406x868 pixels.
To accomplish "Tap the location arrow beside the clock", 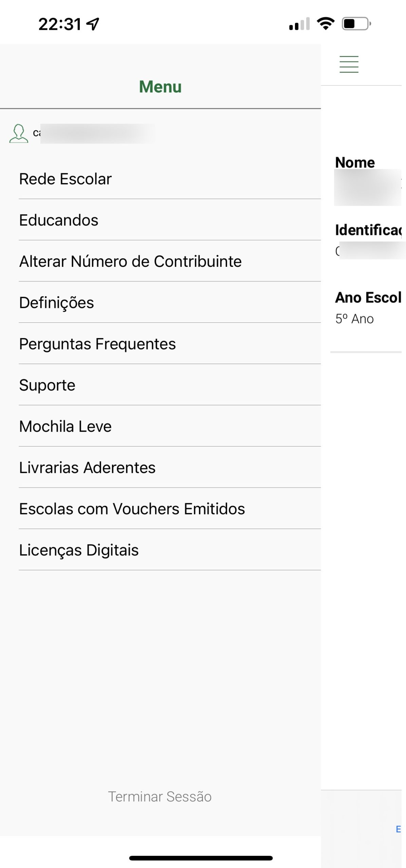I will [93, 24].
